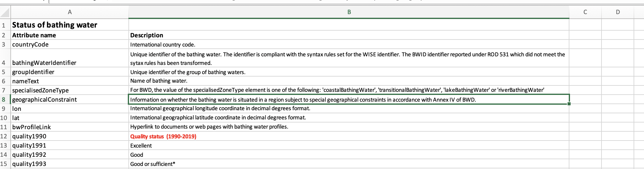Select the countryCode cell
Viewport: 644px width, 169px height.
[30, 44]
